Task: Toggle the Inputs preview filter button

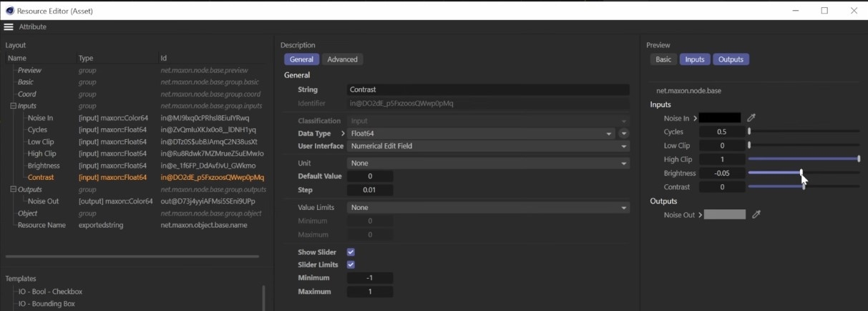Action: [694, 59]
